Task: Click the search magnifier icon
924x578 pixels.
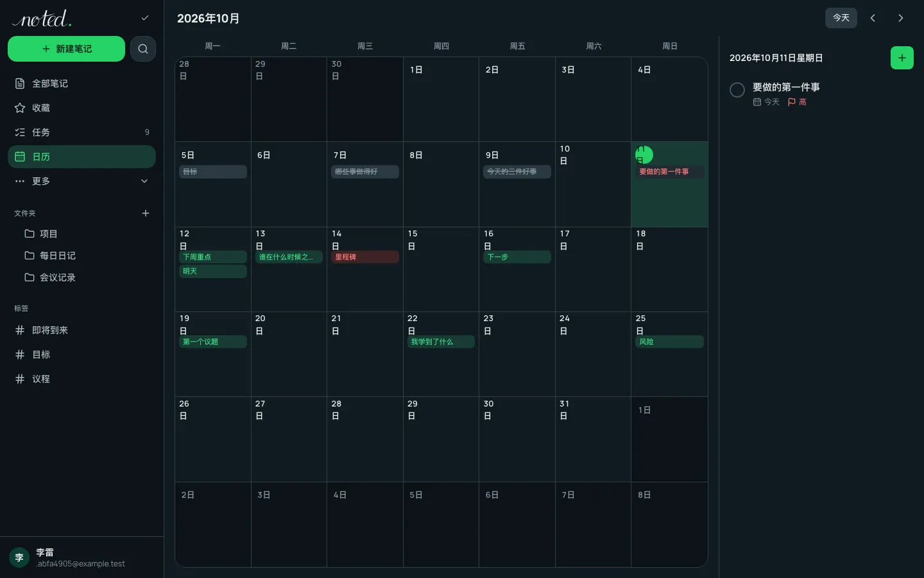Action: click(143, 49)
